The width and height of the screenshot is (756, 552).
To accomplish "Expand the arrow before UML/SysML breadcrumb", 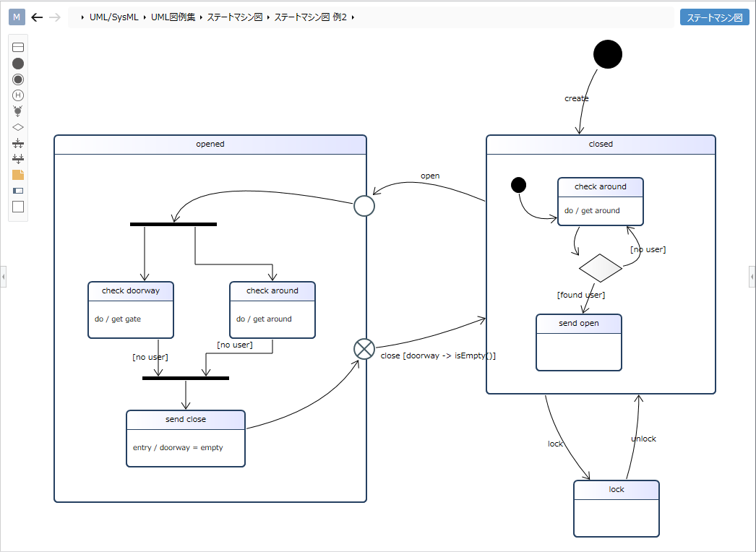I will (82, 17).
